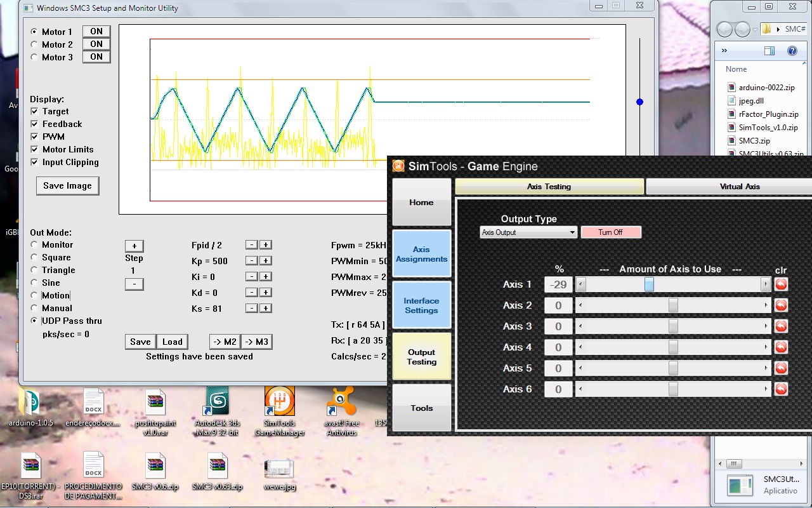Viewport: 812px width, 508px height.
Task: Select EP10(TORRENT) DS3.rar desktop file
Action: coord(30,476)
